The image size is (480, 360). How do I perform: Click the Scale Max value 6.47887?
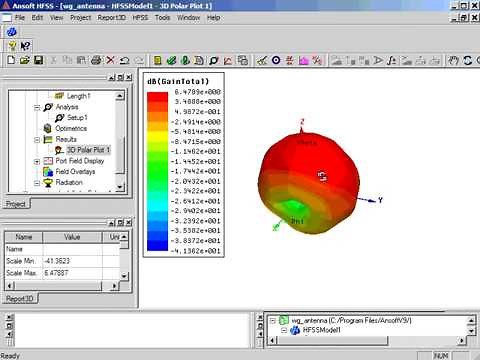(x=72, y=273)
